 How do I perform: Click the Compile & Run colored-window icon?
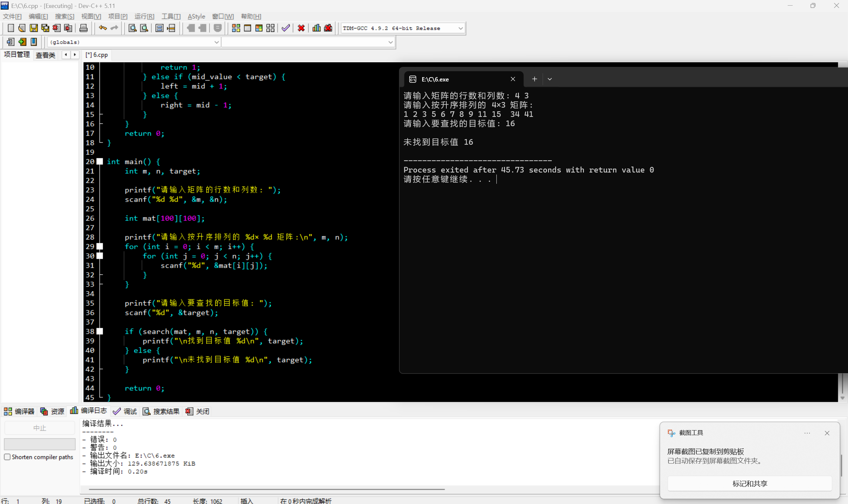click(x=259, y=28)
